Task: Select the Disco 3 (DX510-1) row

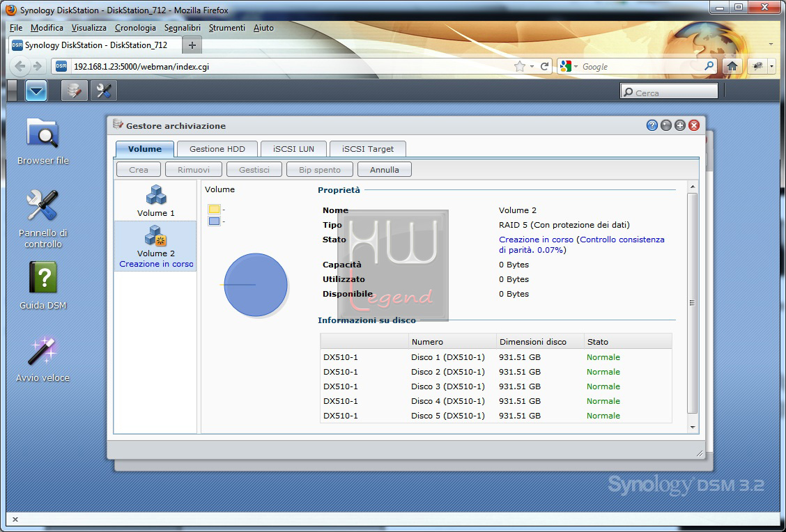Action: (x=495, y=386)
